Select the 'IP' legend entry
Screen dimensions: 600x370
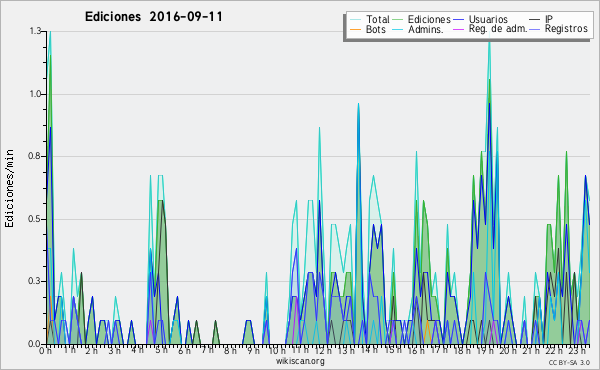click(548, 19)
